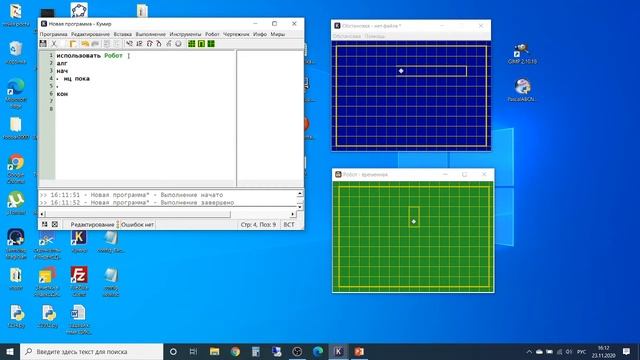
Task: Click the round stop-execution icon in toolbar
Action: click(178, 44)
